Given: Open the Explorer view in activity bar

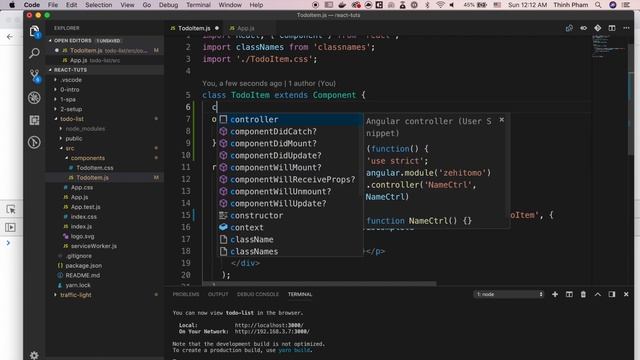Looking at the screenshot, I should tap(34, 31).
